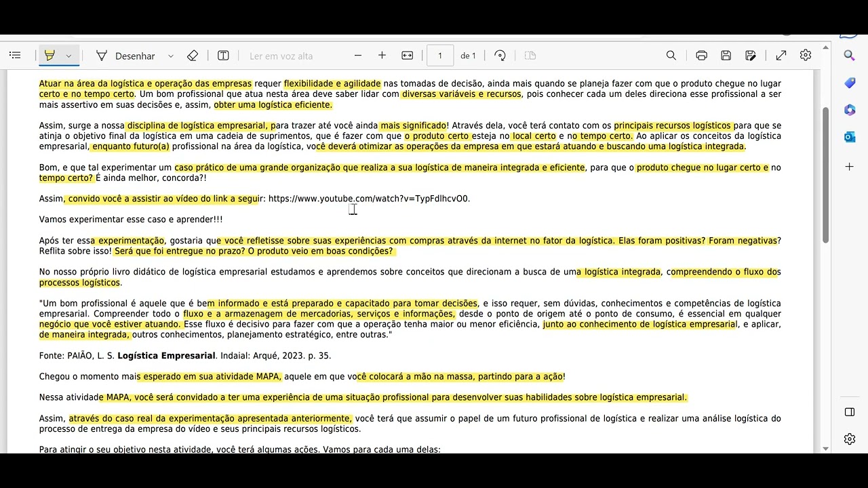Viewport: 868px width, 488px height.
Task: Select the yellow highlighter tool
Action: (50, 56)
